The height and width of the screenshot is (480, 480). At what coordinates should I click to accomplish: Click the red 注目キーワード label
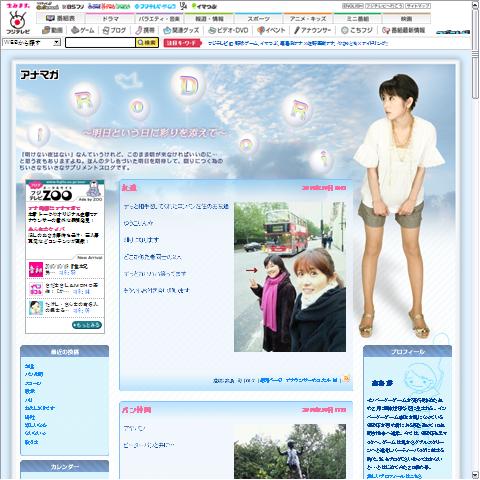click(x=182, y=43)
